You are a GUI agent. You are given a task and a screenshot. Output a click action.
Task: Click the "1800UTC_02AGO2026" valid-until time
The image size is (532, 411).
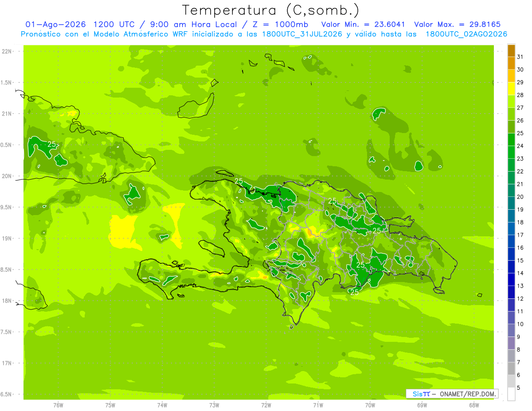click(466, 34)
